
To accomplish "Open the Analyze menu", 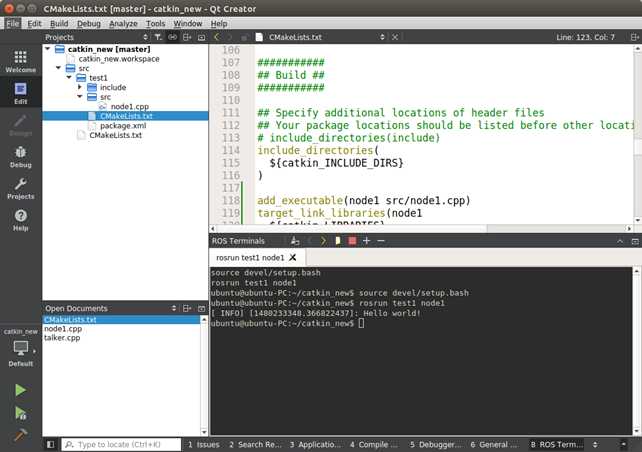I will pyautogui.click(x=123, y=23).
